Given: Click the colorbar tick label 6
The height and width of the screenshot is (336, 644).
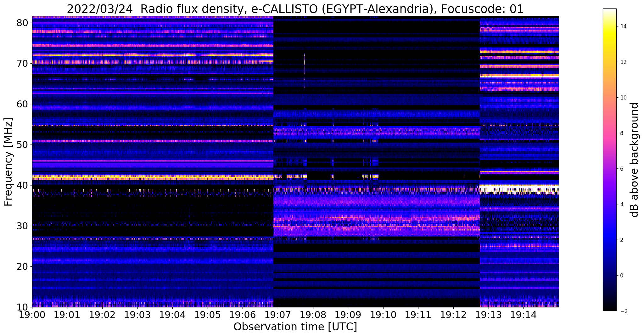Looking at the screenshot, I should (x=622, y=169).
